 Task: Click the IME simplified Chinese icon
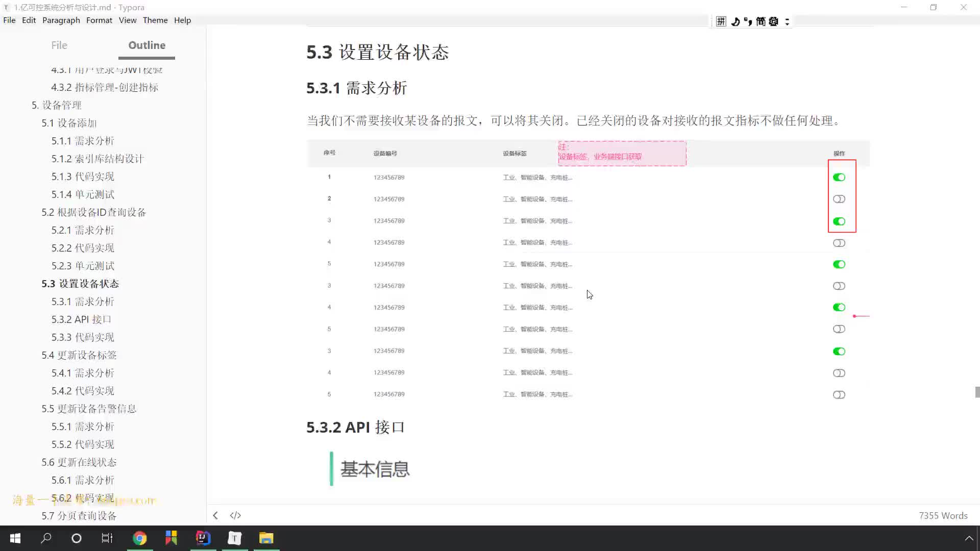click(761, 21)
